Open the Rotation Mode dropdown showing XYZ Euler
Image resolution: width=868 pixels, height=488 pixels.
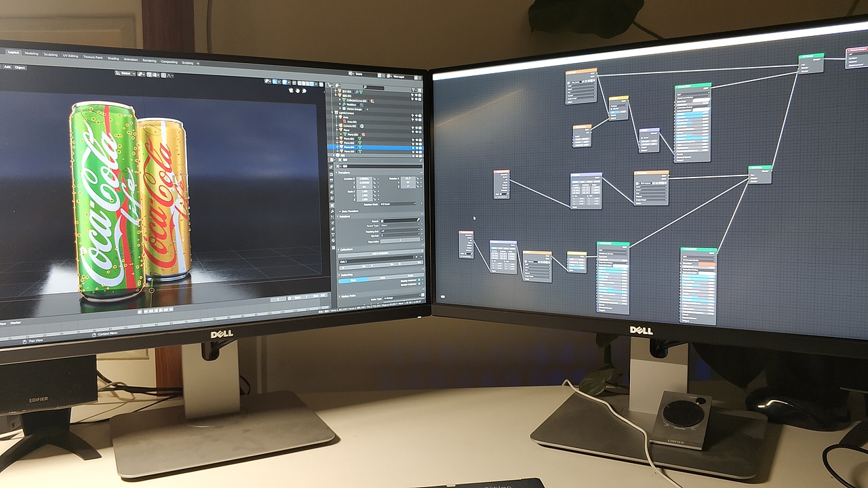397,205
